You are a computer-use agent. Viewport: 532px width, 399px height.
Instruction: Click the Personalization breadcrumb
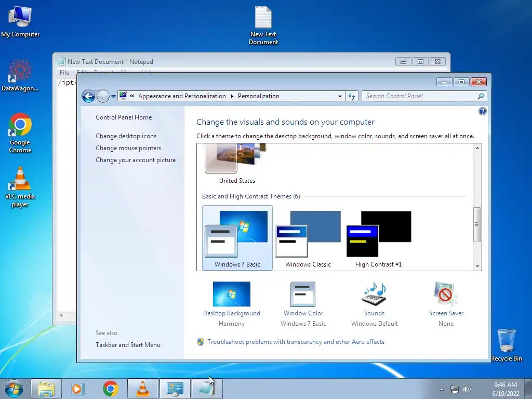259,96
